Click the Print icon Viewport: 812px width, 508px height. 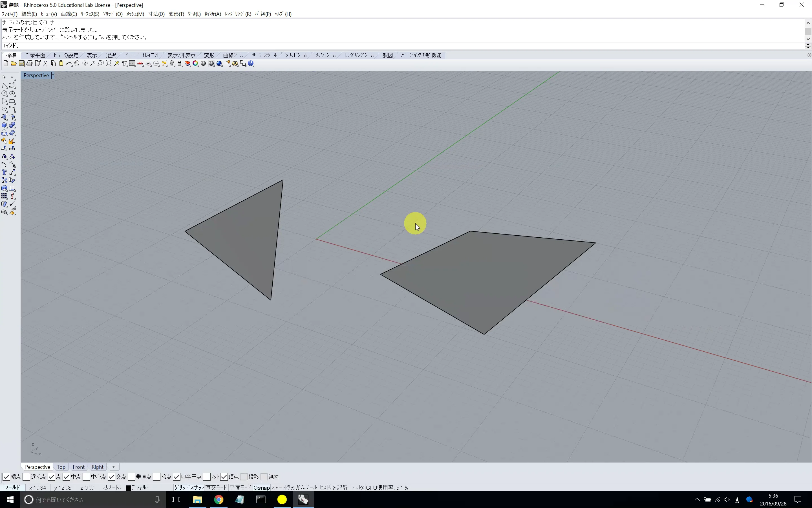(30, 63)
